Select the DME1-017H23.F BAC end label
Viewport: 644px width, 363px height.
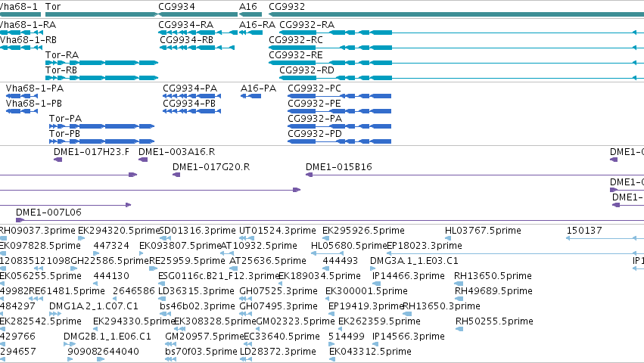(x=92, y=152)
